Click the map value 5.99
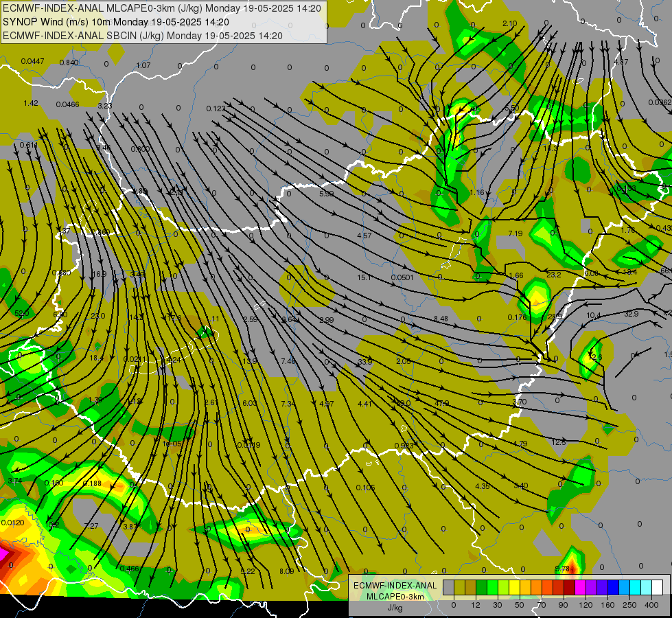This screenshot has height=618, width=672. tap(327, 194)
